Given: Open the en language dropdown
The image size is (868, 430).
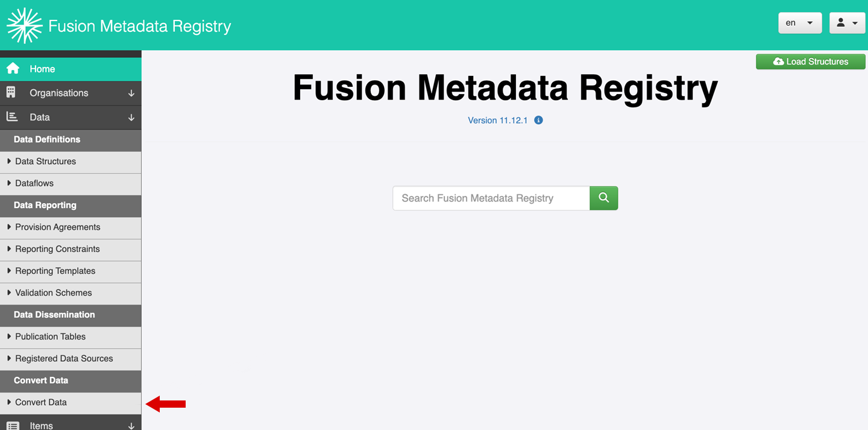Looking at the screenshot, I should click(800, 23).
